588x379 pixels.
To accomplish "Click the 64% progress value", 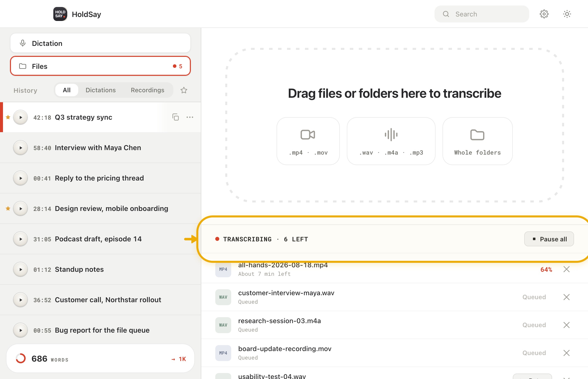I will (546, 270).
